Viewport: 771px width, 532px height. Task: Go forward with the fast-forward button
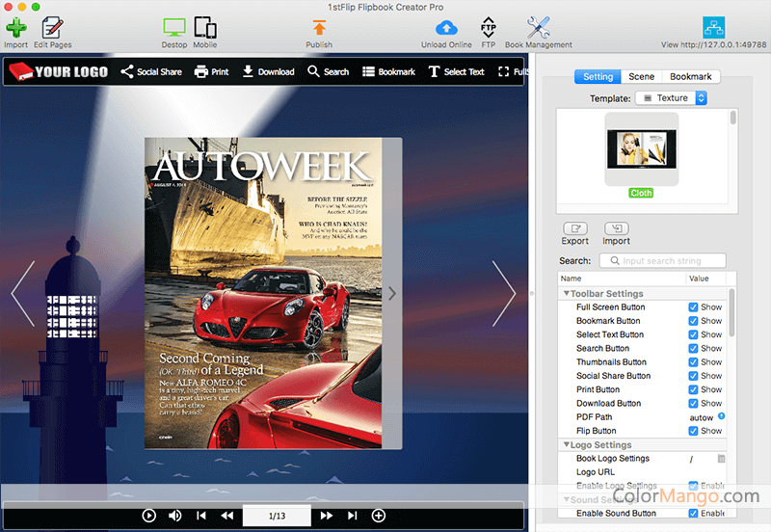pos(327,516)
